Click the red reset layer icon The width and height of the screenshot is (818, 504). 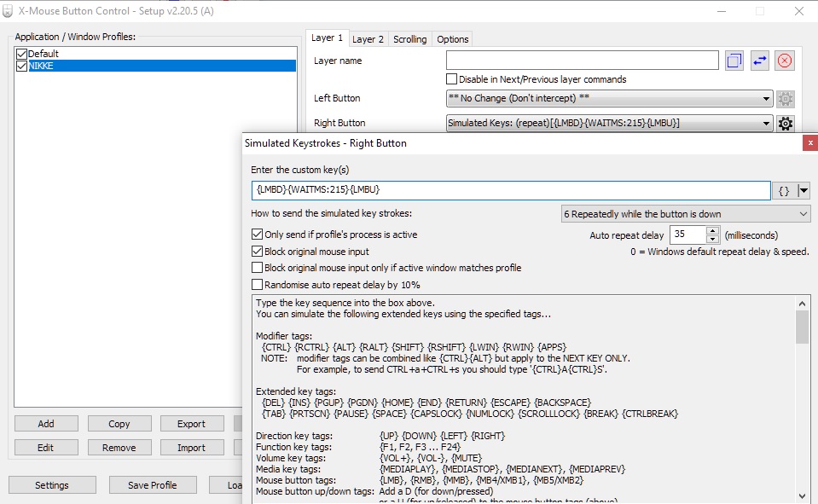(x=785, y=61)
